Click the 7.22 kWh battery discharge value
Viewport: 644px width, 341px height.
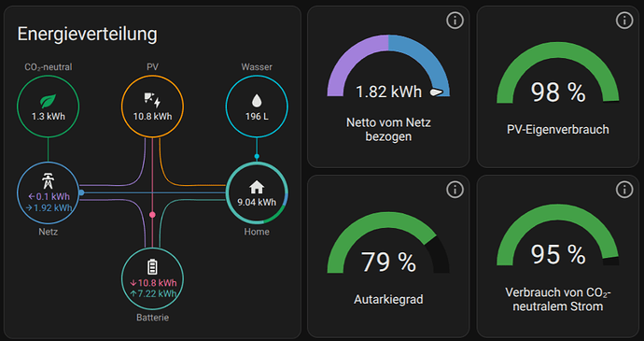153,293
